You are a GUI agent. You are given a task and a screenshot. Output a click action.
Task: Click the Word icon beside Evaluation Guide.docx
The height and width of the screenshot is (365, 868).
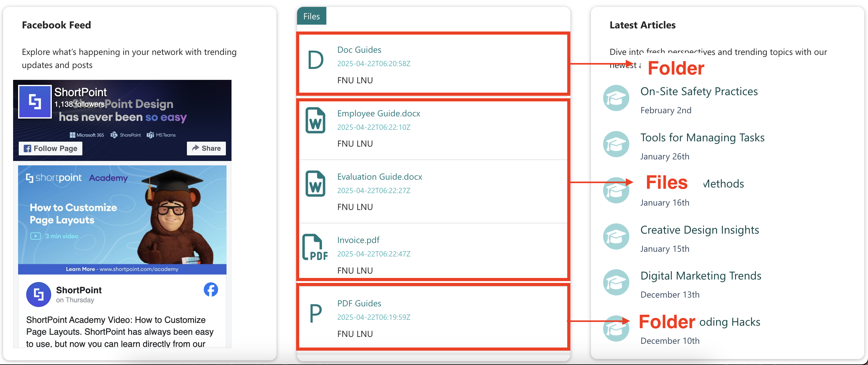(315, 184)
